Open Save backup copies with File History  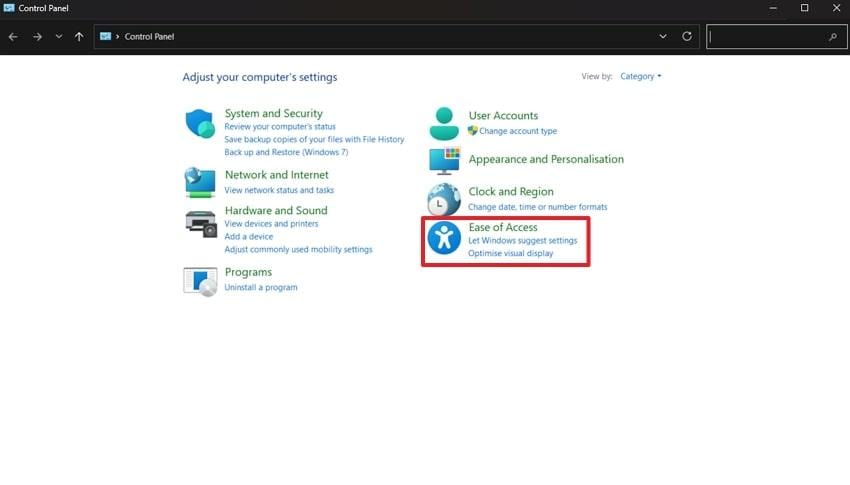(314, 139)
